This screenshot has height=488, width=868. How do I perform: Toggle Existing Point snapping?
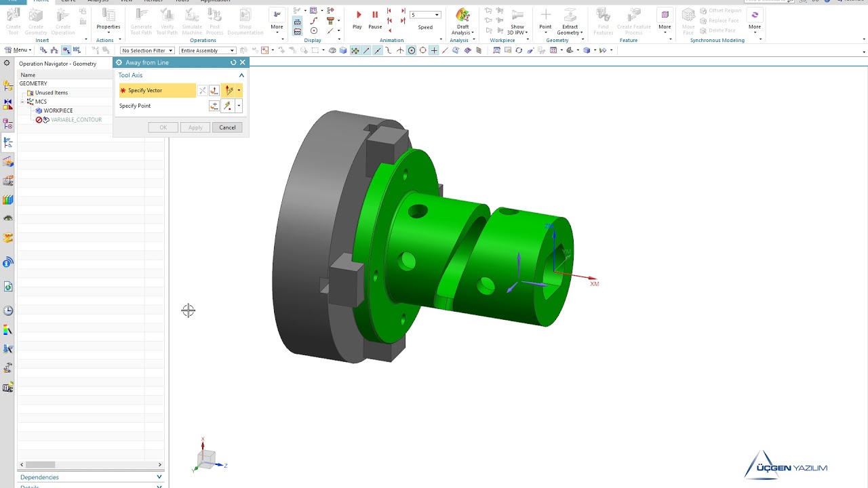click(434, 50)
